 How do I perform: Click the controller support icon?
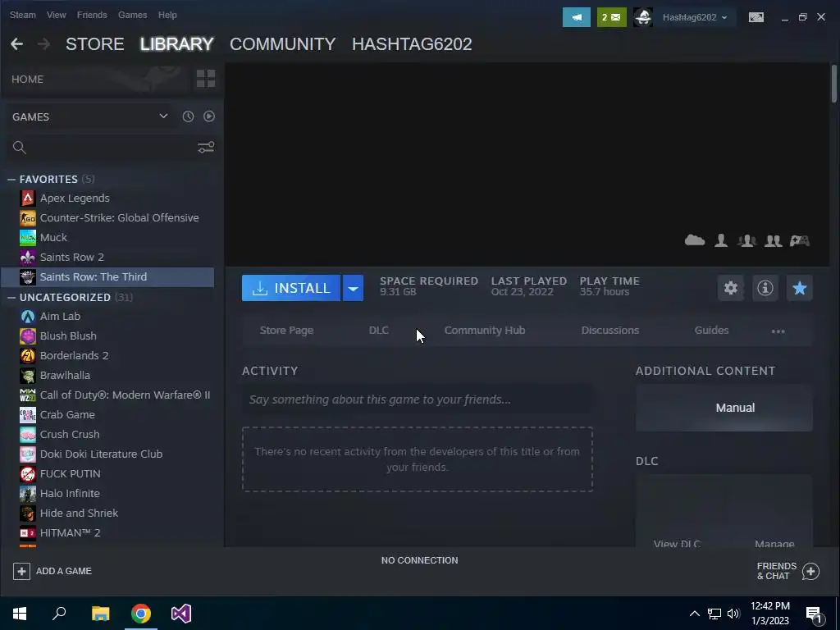[799, 240]
